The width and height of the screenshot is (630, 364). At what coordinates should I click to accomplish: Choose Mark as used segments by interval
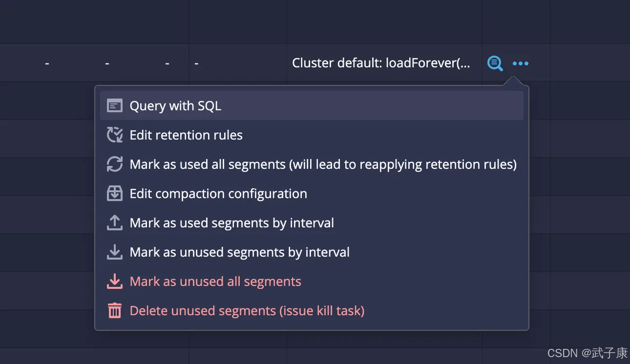pos(231,223)
